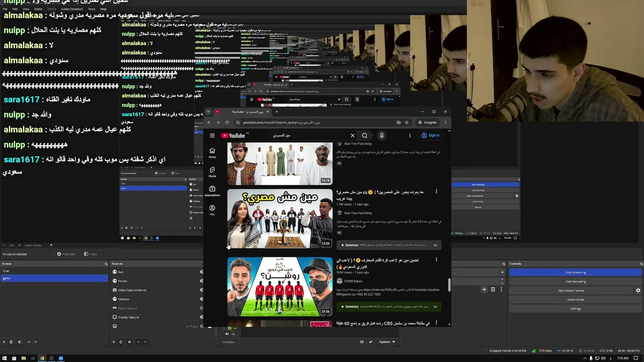Show the hidden Game Capture source
Viewport: 644px width, 362px height.
202,308
